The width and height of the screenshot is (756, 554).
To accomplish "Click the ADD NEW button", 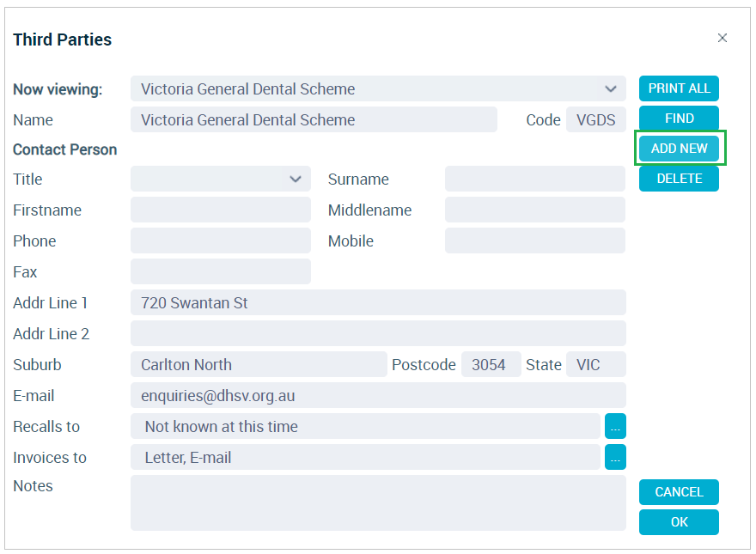I will (x=679, y=149).
